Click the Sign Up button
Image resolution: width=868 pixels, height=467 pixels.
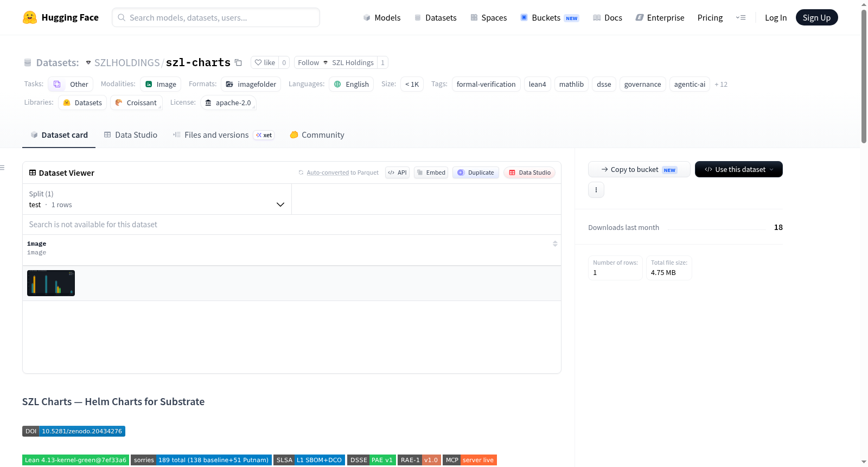pos(816,17)
